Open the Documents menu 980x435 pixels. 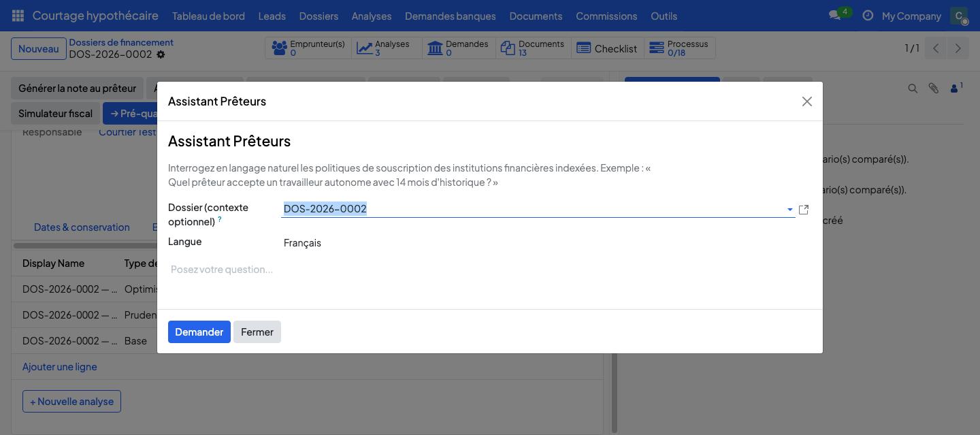click(536, 16)
